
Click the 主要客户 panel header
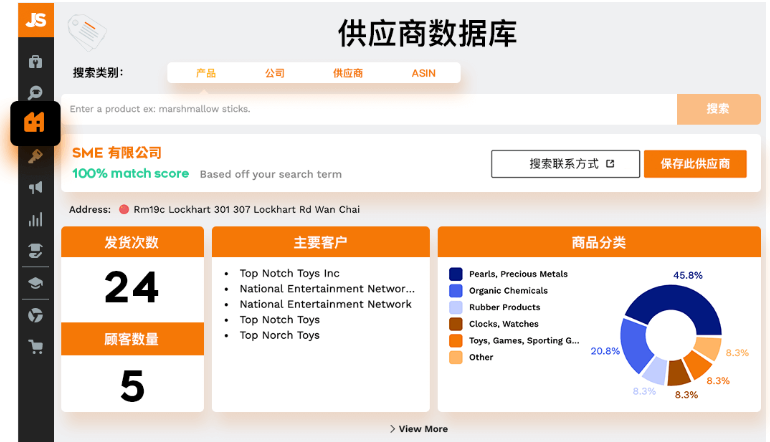click(321, 242)
